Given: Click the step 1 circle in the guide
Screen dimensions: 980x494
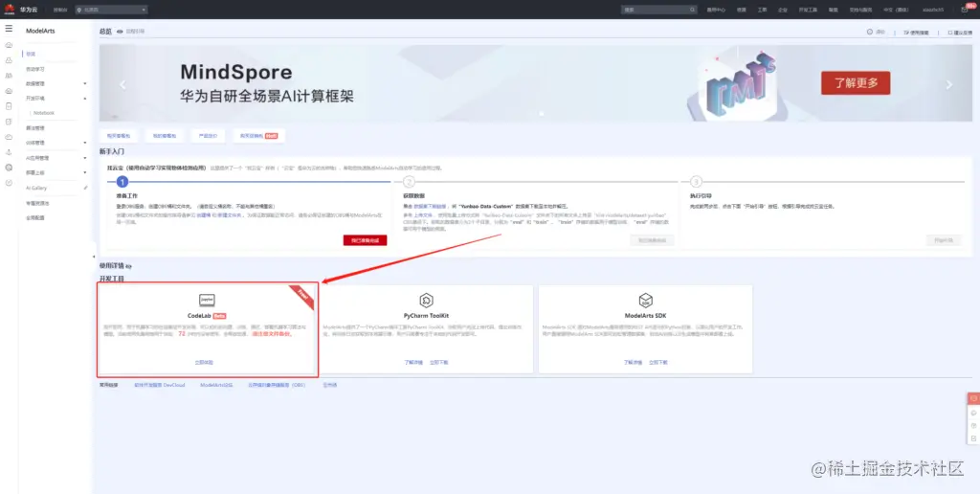Looking at the screenshot, I should tap(122, 182).
